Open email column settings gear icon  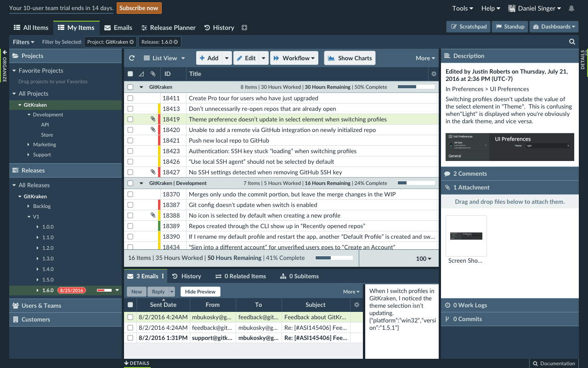356,305
